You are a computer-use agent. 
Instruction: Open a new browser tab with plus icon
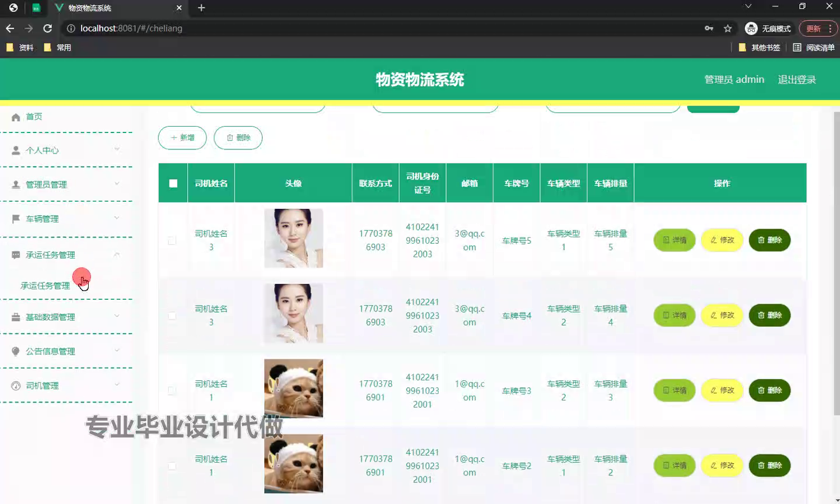[201, 8]
